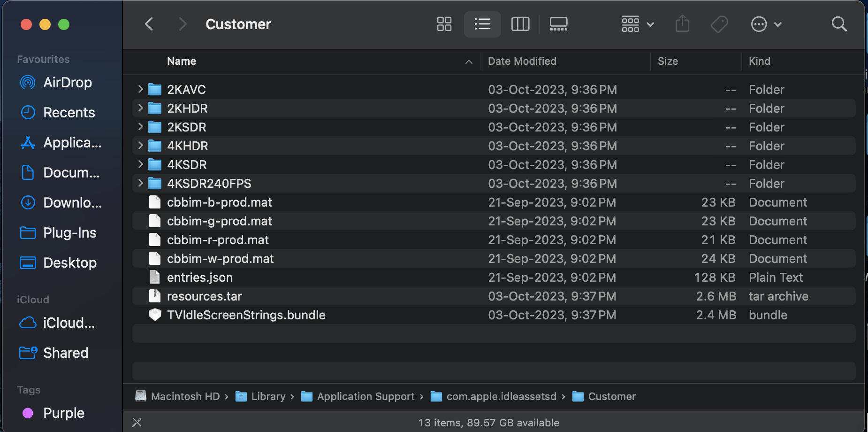
Task: Select the Purple tag
Action: point(63,413)
